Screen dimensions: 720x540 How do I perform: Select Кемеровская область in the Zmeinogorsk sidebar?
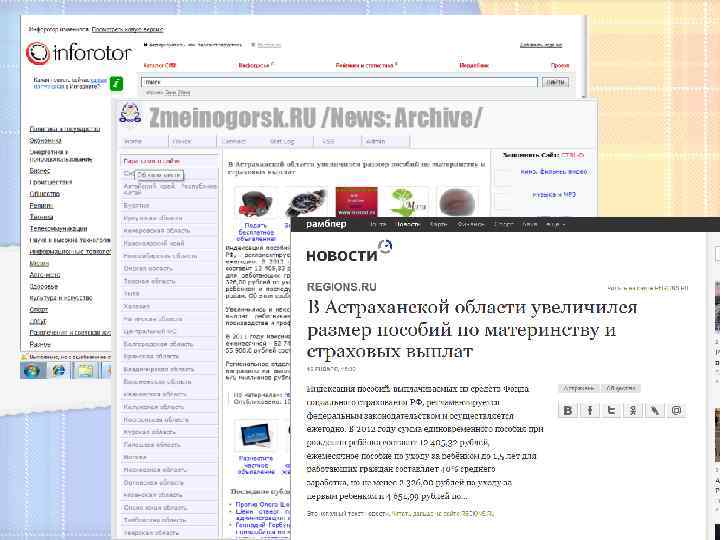pyautogui.click(x=157, y=231)
